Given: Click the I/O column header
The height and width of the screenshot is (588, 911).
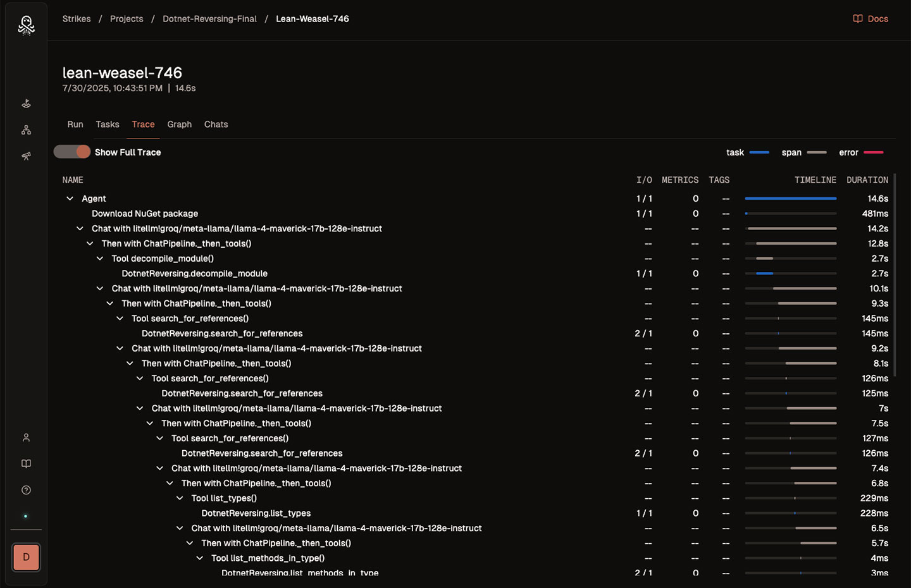Looking at the screenshot, I should coord(644,180).
